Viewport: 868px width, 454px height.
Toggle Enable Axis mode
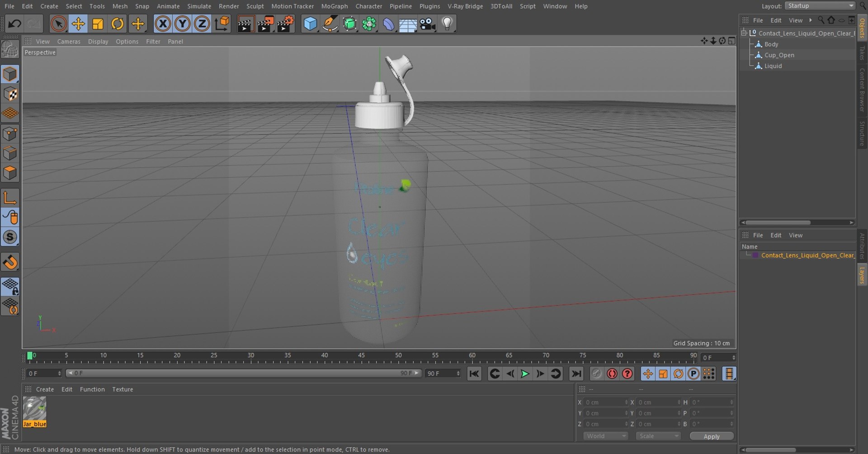coord(10,198)
